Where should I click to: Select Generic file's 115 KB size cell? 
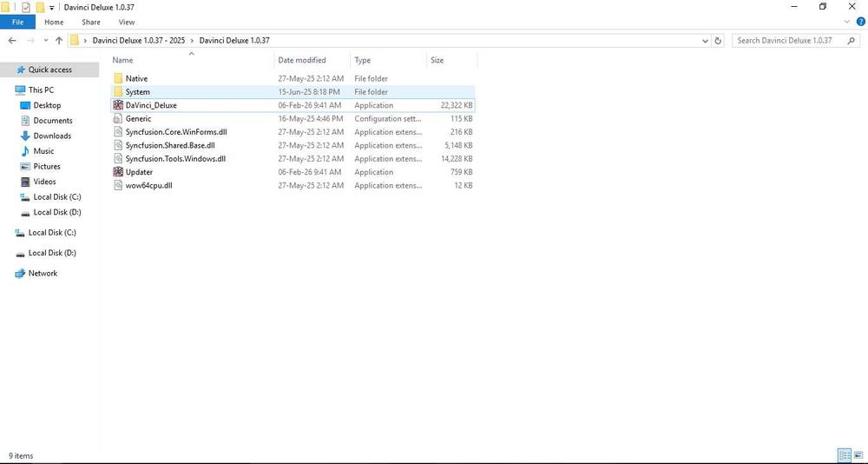[x=461, y=119]
